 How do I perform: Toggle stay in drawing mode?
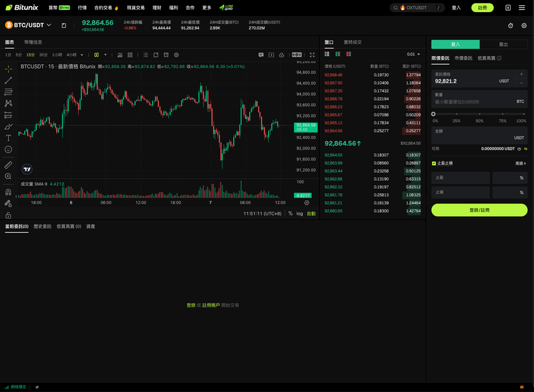click(x=9, y=203)
